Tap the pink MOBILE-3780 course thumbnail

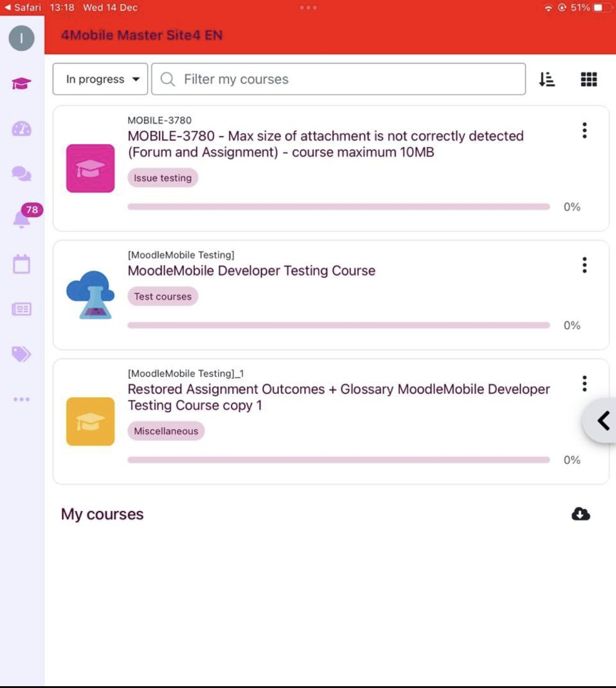[91, 168]
